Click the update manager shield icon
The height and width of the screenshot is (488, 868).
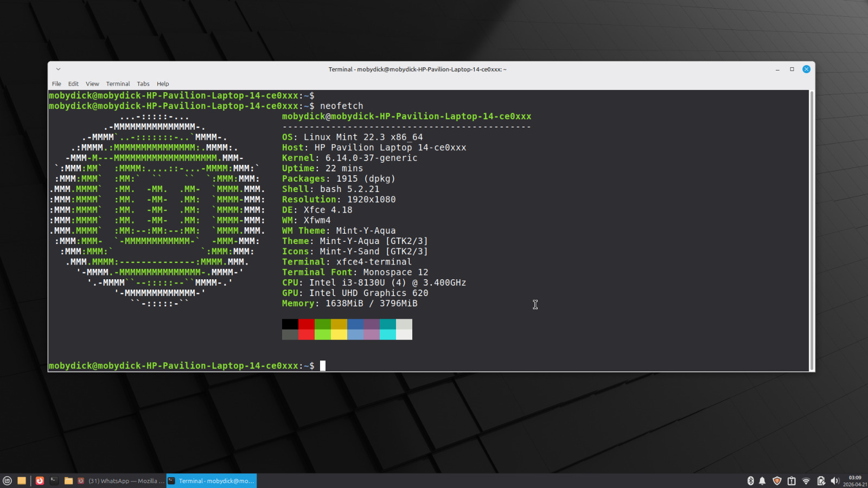click(777, 481)
